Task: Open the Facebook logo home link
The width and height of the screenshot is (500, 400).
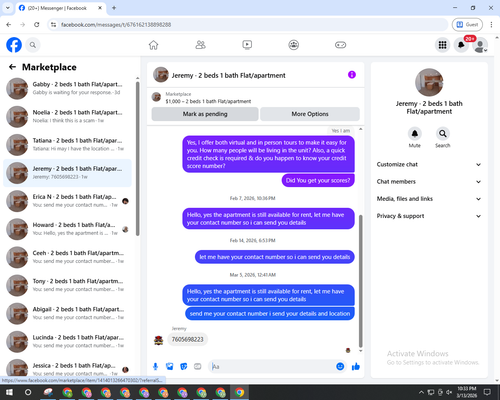Action: (14, 45)
